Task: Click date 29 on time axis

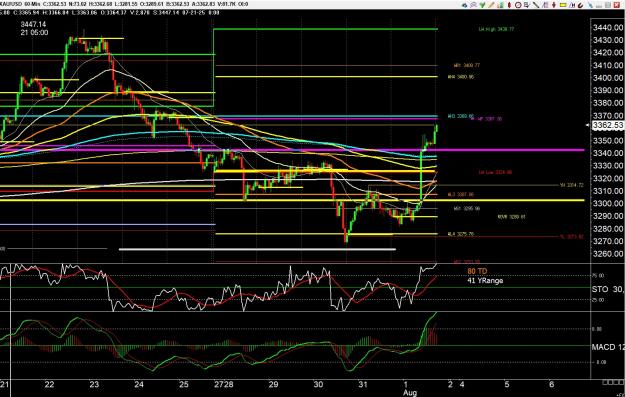Action: [273, 385]
